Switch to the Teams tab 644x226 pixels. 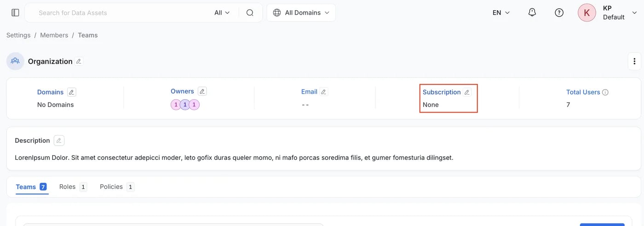(31, 187)
